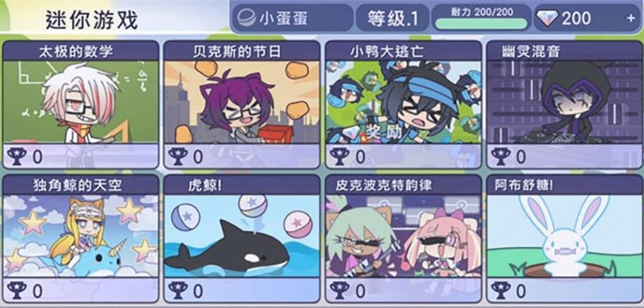Select the 幽灵混音 title bar

click(x=564, y=52)
